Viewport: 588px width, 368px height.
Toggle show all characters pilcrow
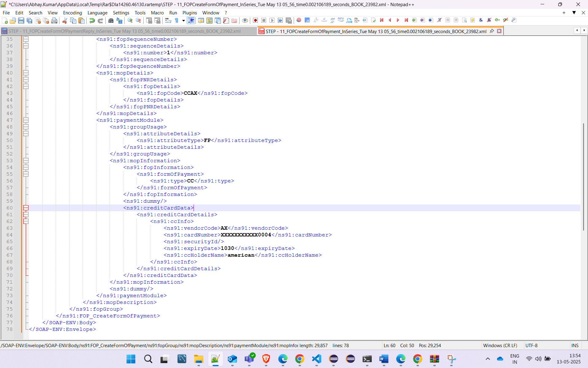pos(176,21)
